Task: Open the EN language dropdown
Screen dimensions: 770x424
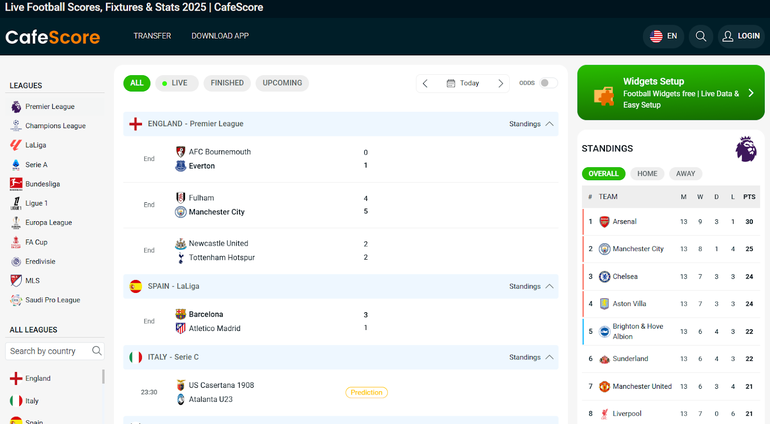Action: tap(664, 36)
